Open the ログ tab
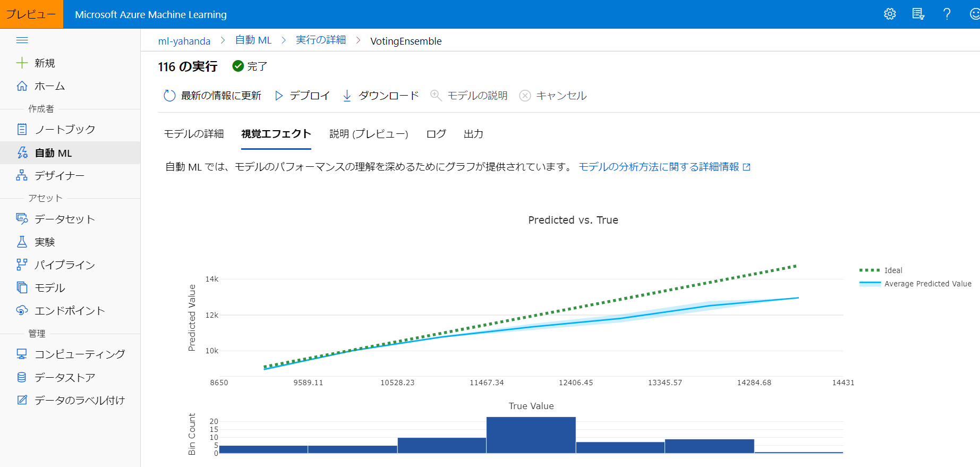The height and width of the screenshot is (467, 980). point(436,134)
